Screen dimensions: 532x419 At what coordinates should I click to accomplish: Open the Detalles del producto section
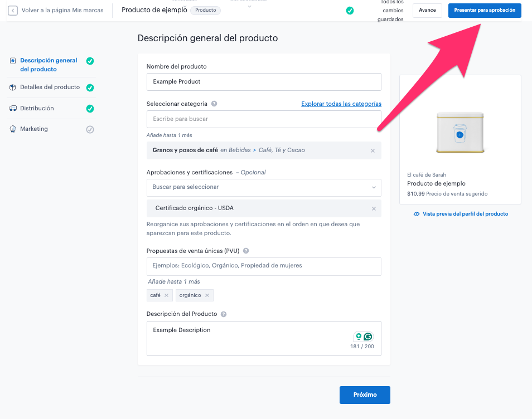[50, 87]
